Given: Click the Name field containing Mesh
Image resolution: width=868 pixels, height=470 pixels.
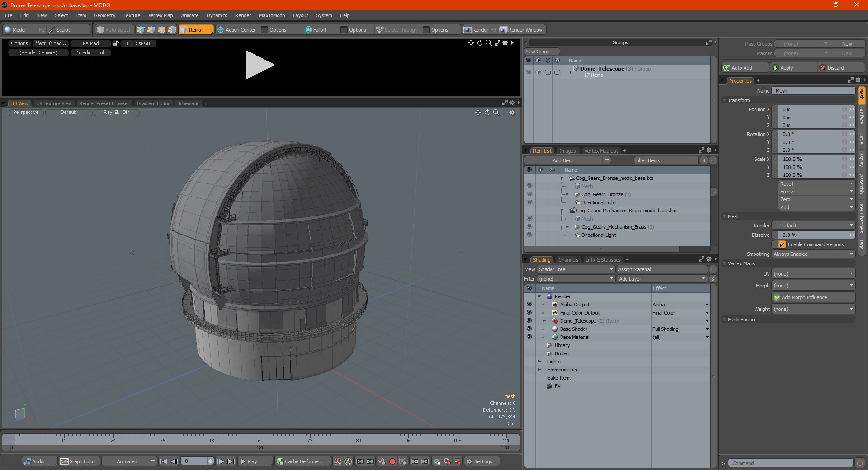Looking at the screenshot, I should [813, 91].
